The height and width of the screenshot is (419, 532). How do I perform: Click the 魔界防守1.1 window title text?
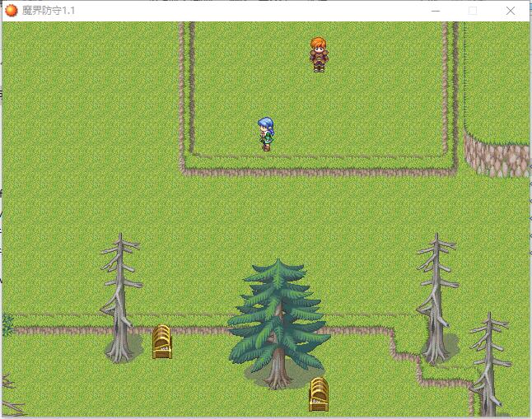[x=49, y=11]
